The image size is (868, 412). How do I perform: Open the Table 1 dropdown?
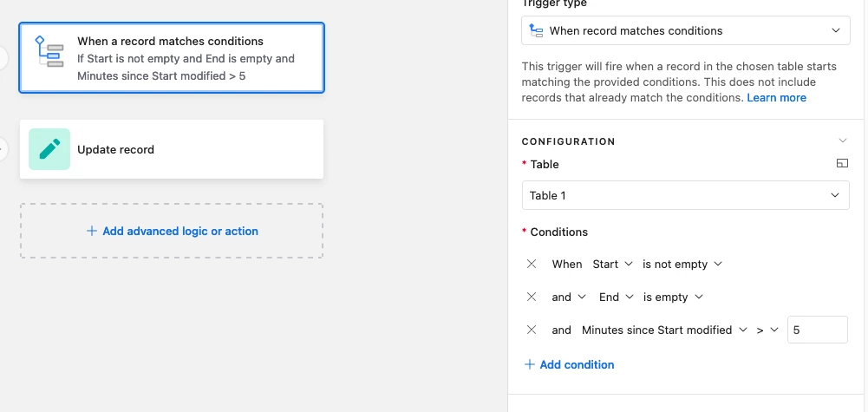tap(686, 195)
